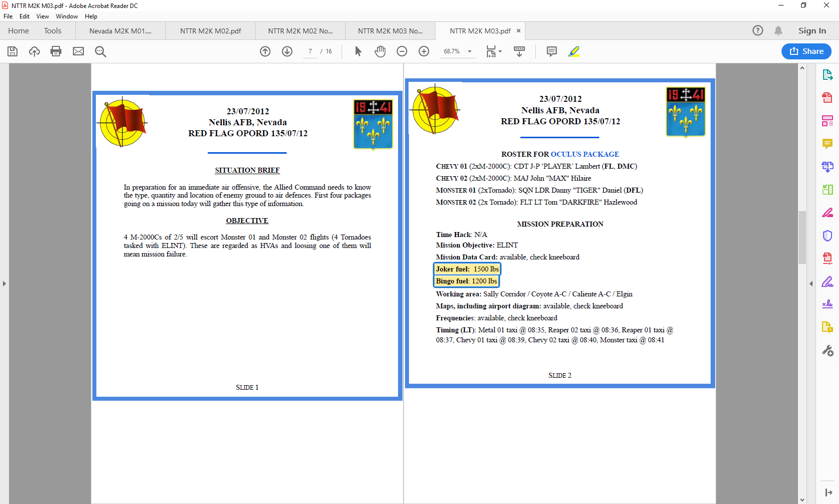Collapse the right tools pane with the bottom arrow

point(829,493)
